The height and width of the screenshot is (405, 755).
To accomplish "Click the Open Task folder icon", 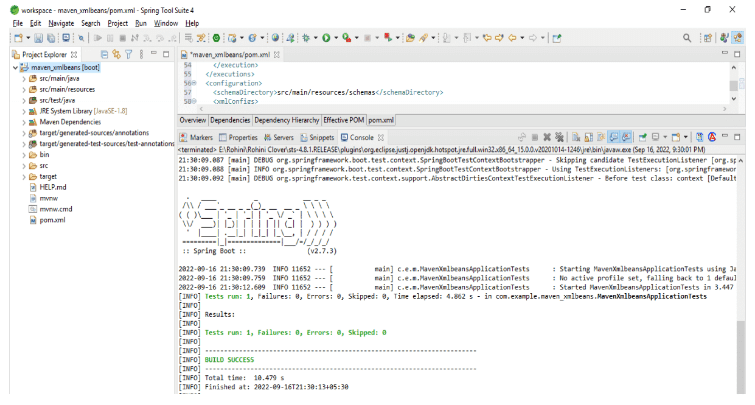I will pos(410,38).
